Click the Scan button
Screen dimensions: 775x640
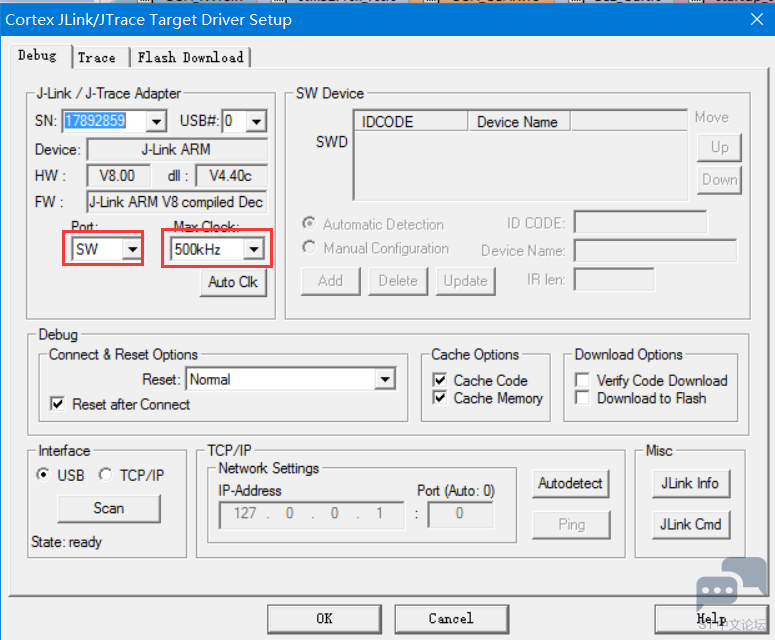click(109, 509)
